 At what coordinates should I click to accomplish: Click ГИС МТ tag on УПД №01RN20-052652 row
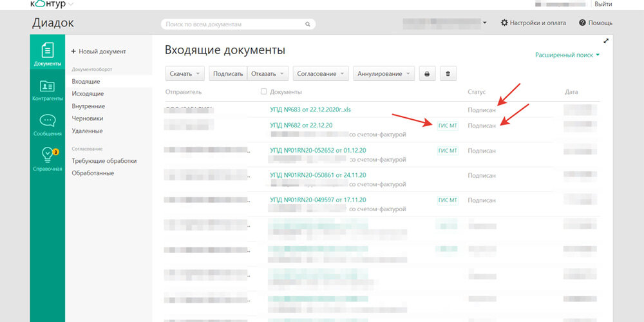point(448,151)
